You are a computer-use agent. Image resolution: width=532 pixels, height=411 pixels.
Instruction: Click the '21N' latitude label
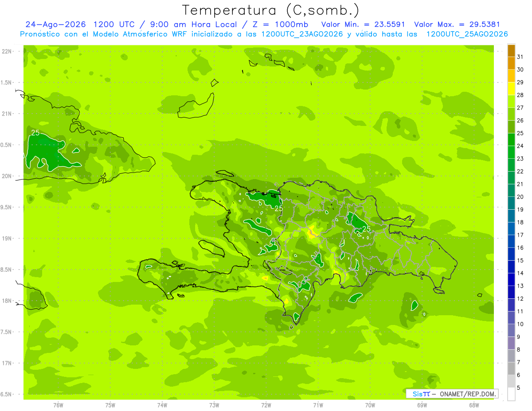(7, 114)
